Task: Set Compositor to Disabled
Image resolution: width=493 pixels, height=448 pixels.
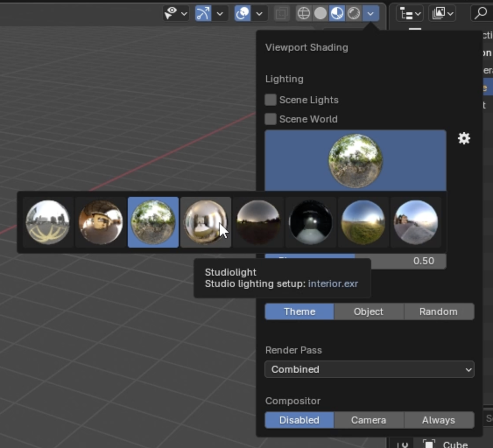Action: coord(299,420)
